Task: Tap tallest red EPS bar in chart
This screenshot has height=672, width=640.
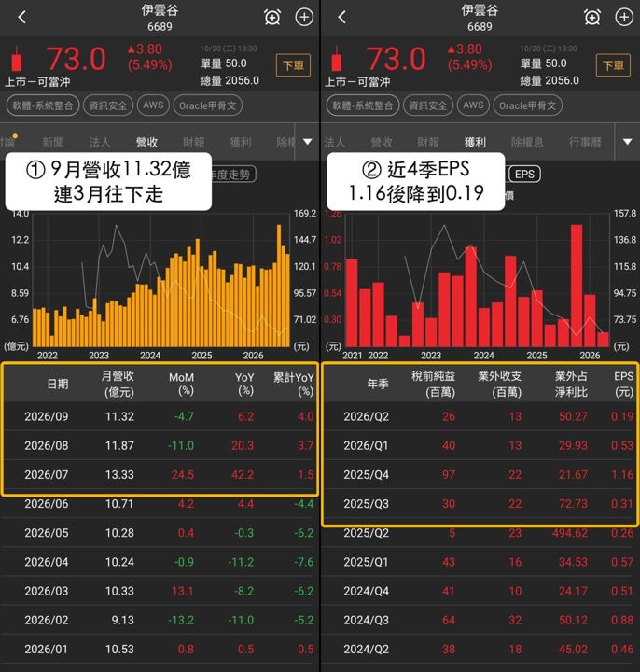Action: (x=577, y=286)
